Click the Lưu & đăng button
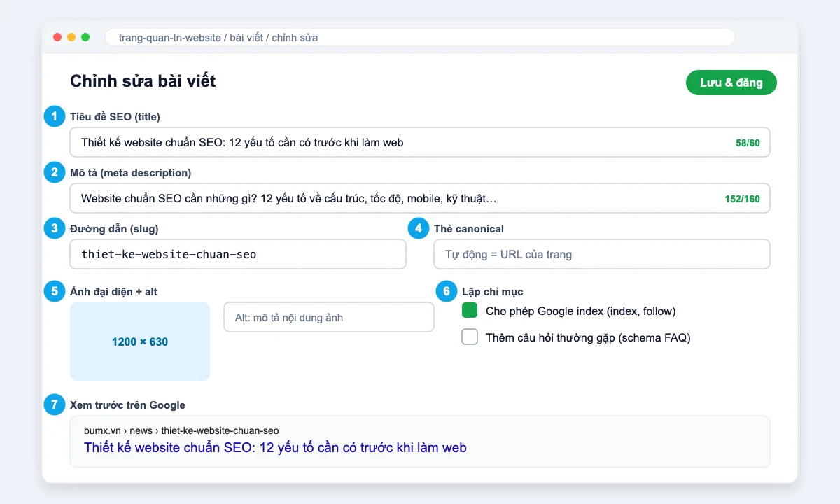The width and height of the screenshot is (840, 504). 731,83
